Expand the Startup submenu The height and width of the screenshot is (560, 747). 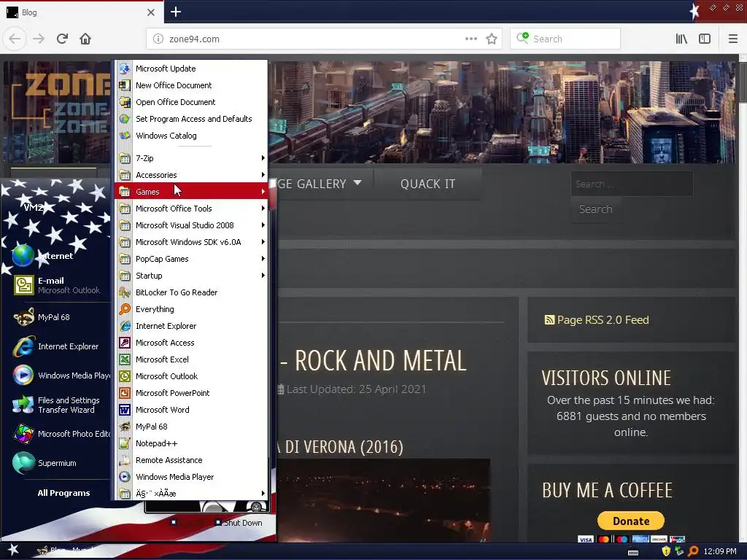click(x=190, y=276)
